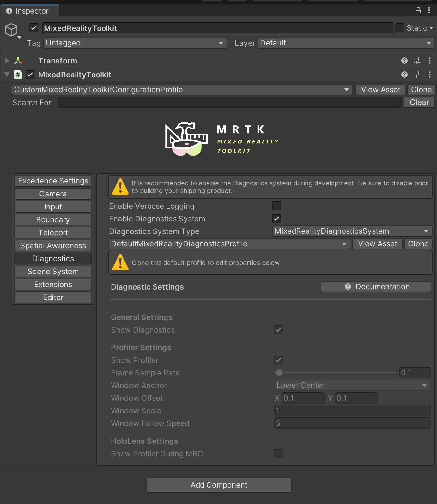The width and height of the screenshot is (437, 504).
Task: Uncheck Enable Diagnostics System
Action: pyautogui.click(x=276, y=219)
